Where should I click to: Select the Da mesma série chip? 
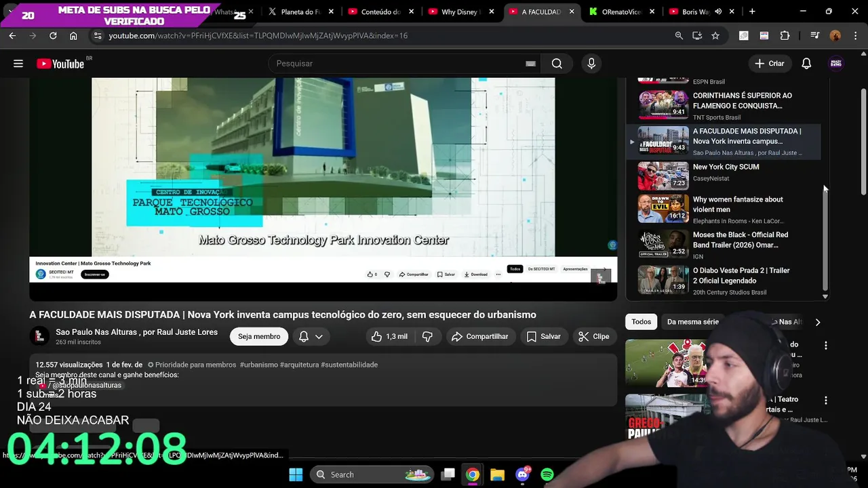(x=692, y=322)
